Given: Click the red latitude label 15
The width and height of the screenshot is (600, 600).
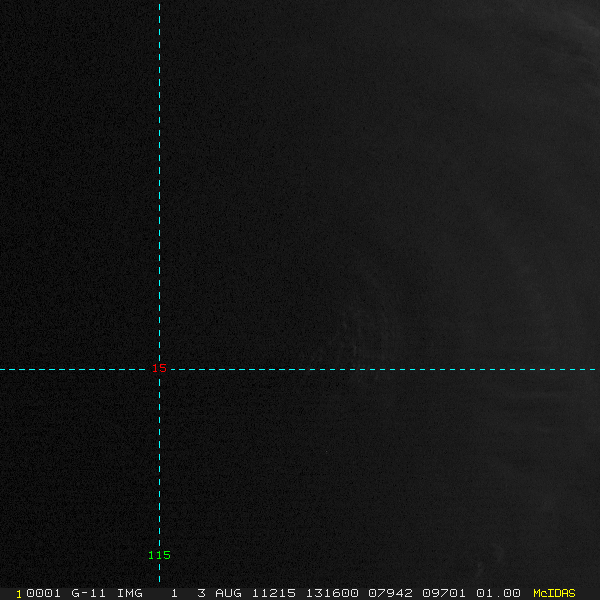Looking at the screenshot, I should [x=159, y=368].
